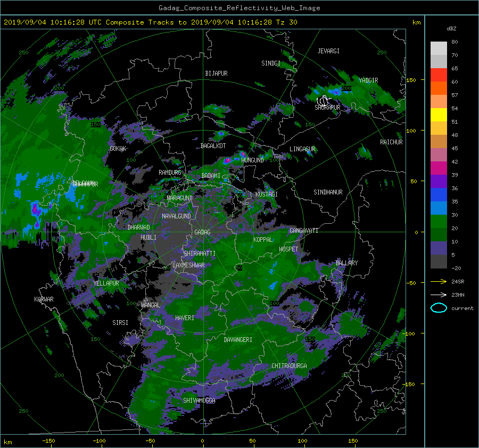Image resolution: width=479 pixels, height=448 pixels.
Task: Click the HUNGUND city label
Action: 252,160
